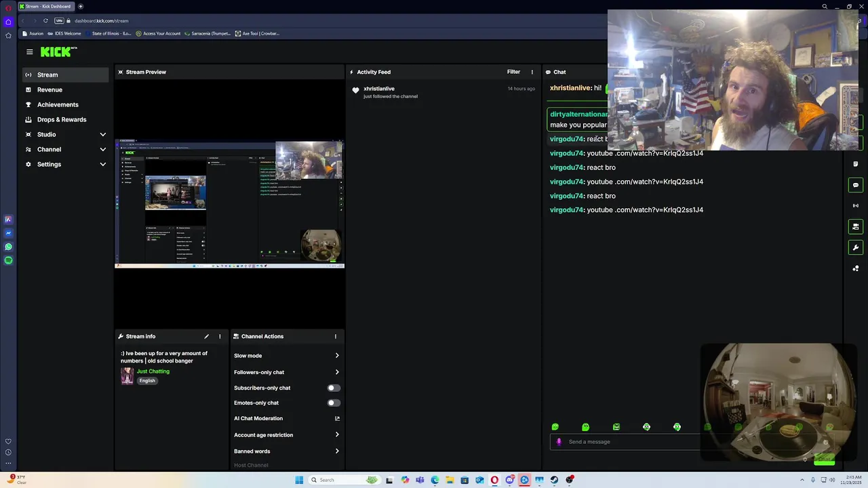This screenshot has width=868, height=488.
Task: Open Slow mode options arrow
Action: click(337, 355)
